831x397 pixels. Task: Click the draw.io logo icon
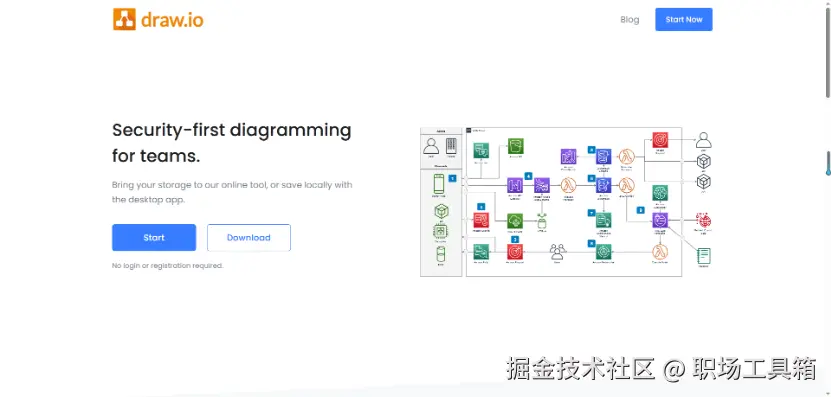[124, 20]
